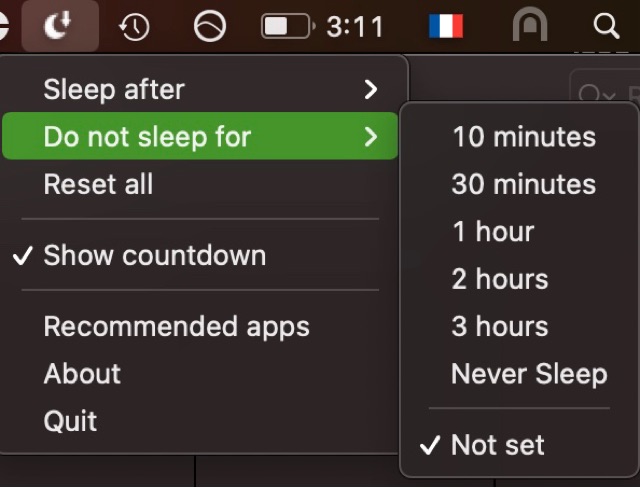Expand the Do not sleep for submenu arrow
This screenshot has width=640, height=488.
(371, 137)
